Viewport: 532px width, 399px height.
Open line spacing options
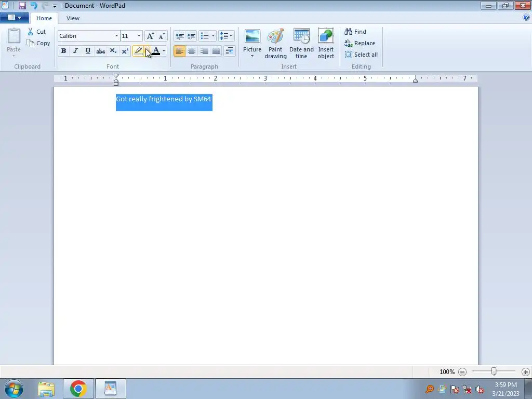coord(226,36)
